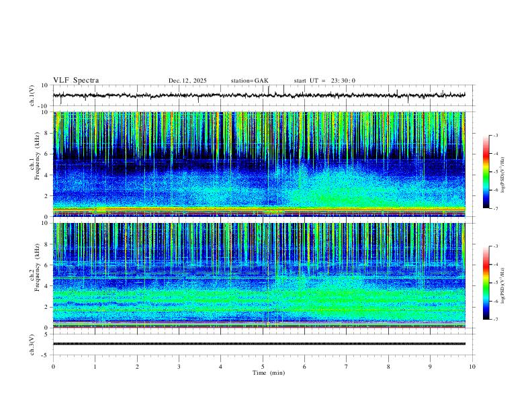Click the '9' tick on the time axis

click(x=430, y=367)
